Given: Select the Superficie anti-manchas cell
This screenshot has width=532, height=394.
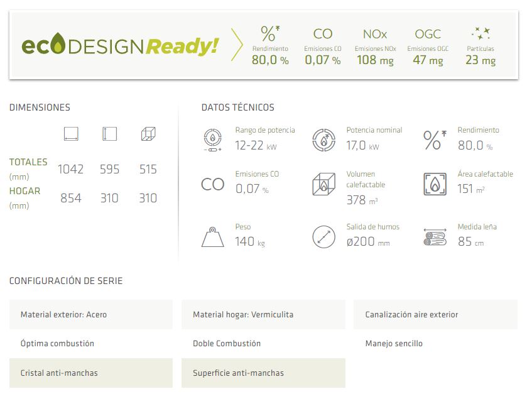Looking at the screenshot, I should [x=263, y=373].
